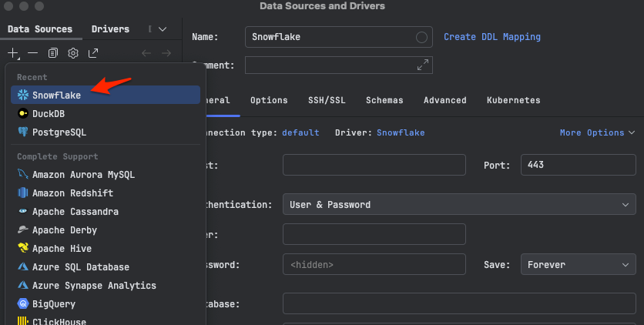The height and width of the screenshot is (325, 644).
Task: Click the Create DDL Mapping link
Action: [x=492, y=37]
